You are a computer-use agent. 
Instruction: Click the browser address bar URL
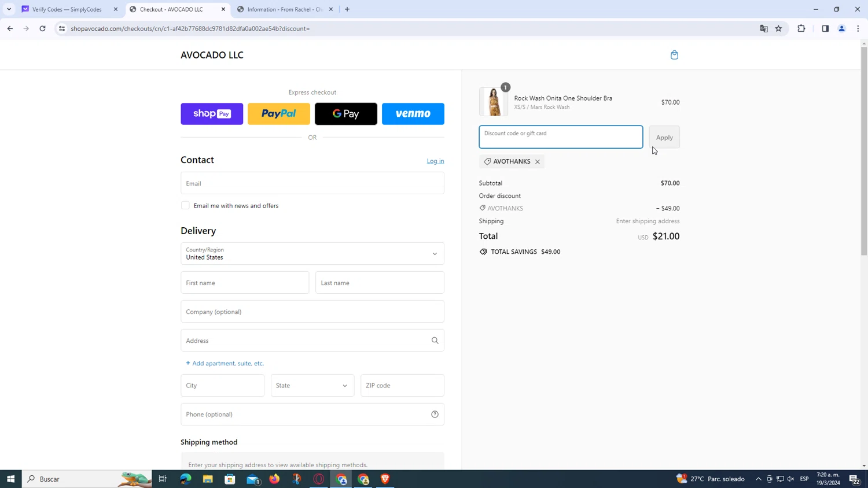pyautogui.click(x=190, y=28)
